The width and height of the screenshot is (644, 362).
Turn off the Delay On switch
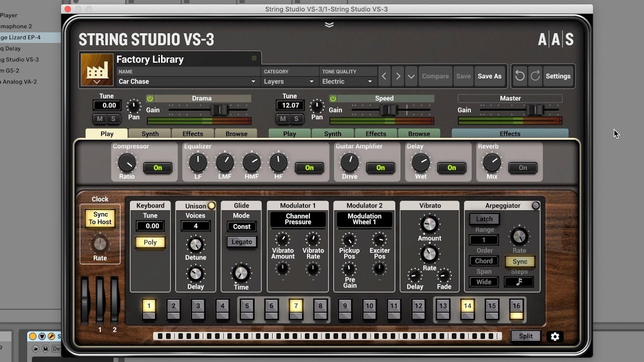(452, 168)
